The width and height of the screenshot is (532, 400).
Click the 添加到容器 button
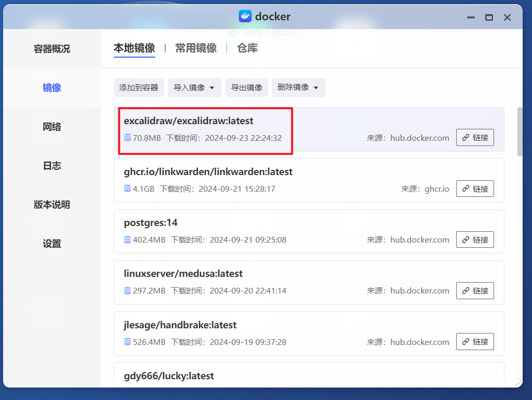tap(139, 87)
